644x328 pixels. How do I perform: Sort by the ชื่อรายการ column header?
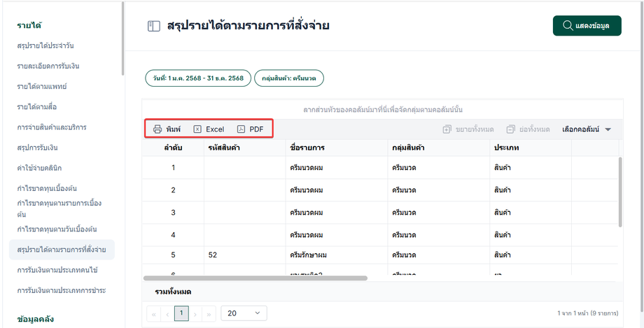pyautogui.click(x=337, y=148)
